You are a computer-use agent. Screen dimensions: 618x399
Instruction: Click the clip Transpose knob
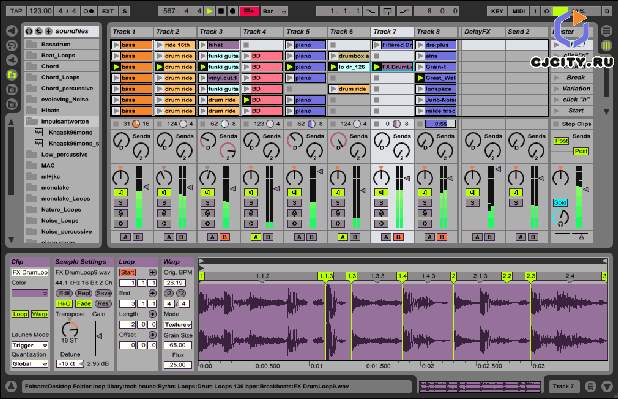pos(70,329)
